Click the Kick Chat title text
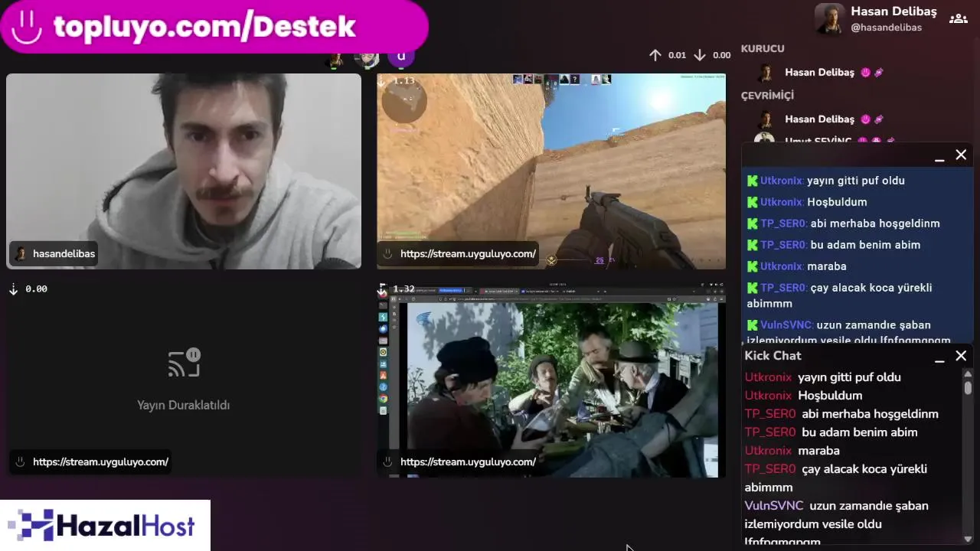 (x=773, y=356)
